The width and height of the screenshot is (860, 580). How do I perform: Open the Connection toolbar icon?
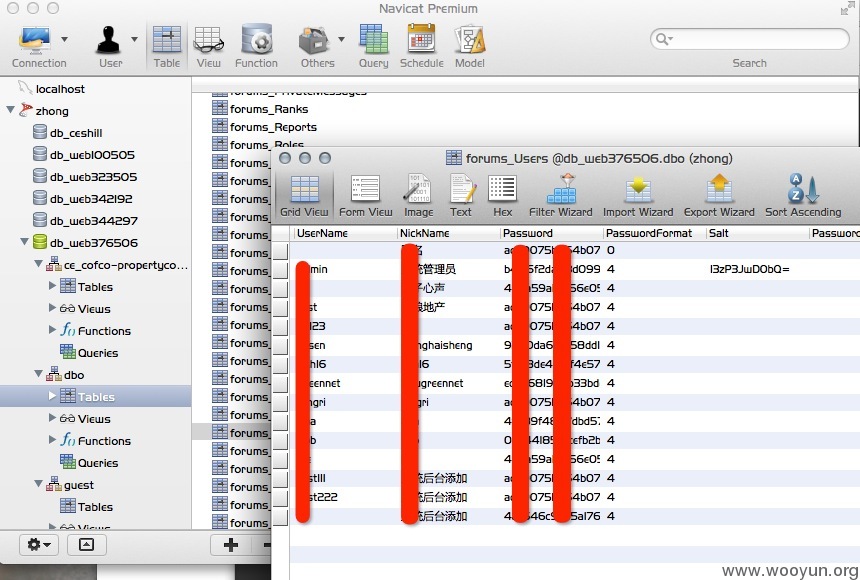pyautogui.click(x=35, y=40)
